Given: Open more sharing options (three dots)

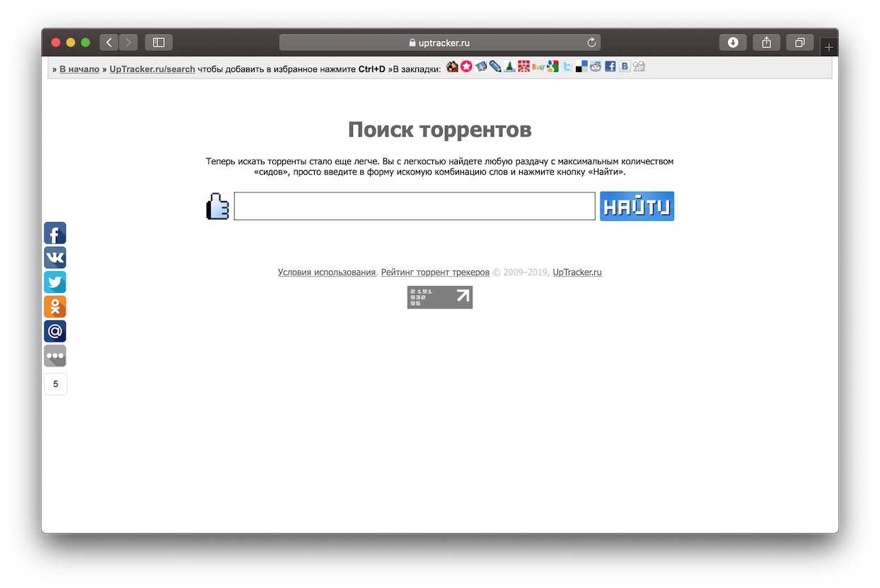Looking at the screenshot, I should coord(55,356).
